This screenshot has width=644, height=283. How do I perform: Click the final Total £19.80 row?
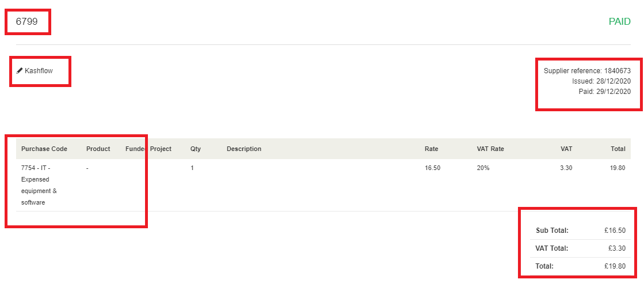(581, 266)
